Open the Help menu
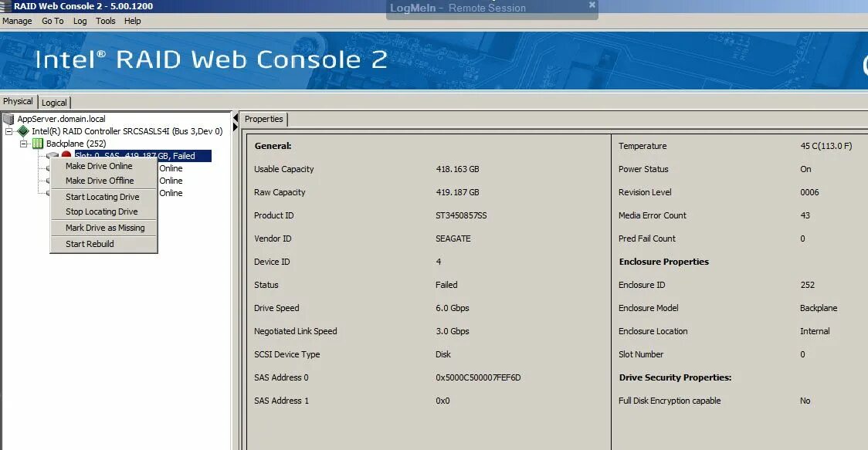868x450 pixels. pyautogui.click(x=132, y=21)
